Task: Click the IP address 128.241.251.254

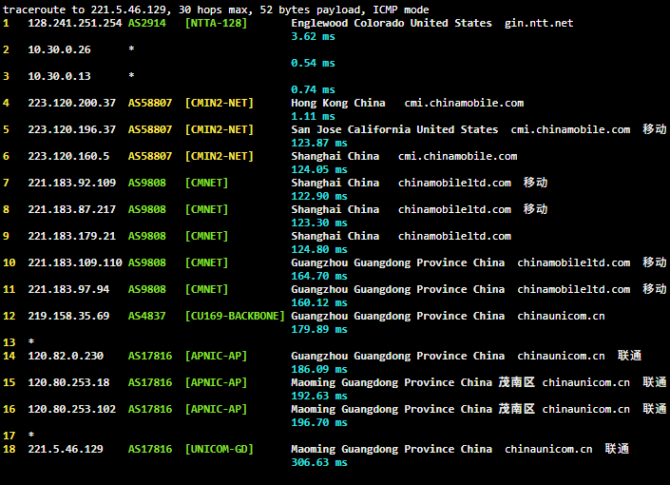Action: pyautogui.click(x=74, y=22)
